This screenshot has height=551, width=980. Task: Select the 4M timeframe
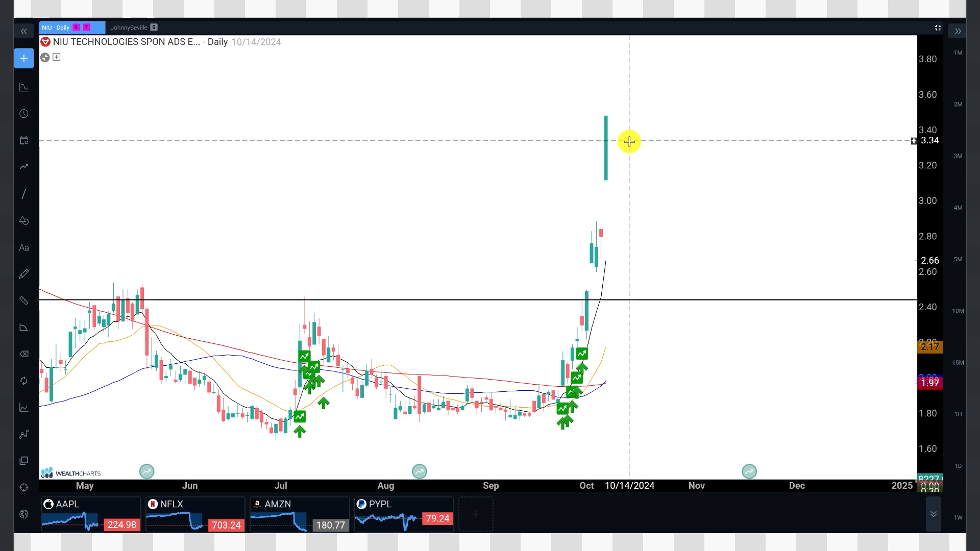[958, 208]
